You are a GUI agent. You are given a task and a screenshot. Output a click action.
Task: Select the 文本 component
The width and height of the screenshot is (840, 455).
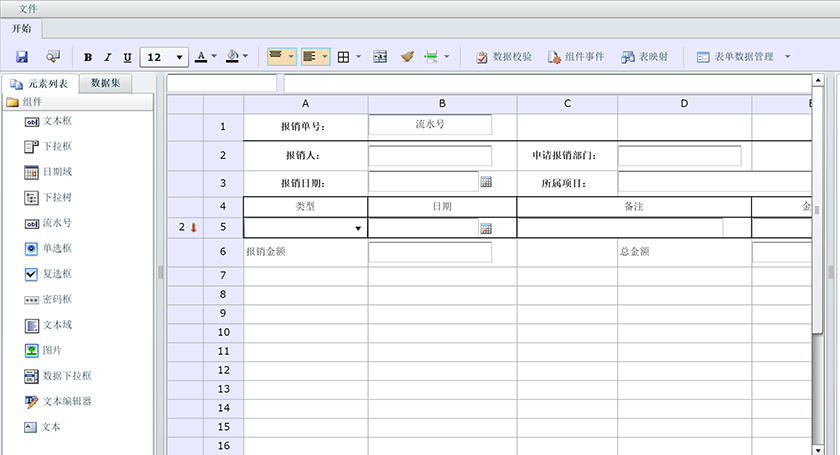tap(42, 427)
